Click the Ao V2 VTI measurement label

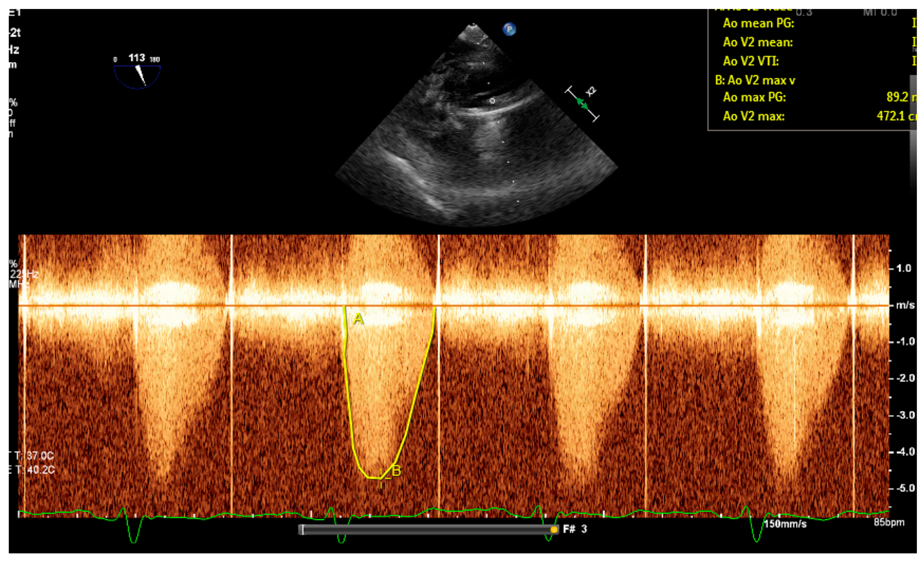pos(751,61)
